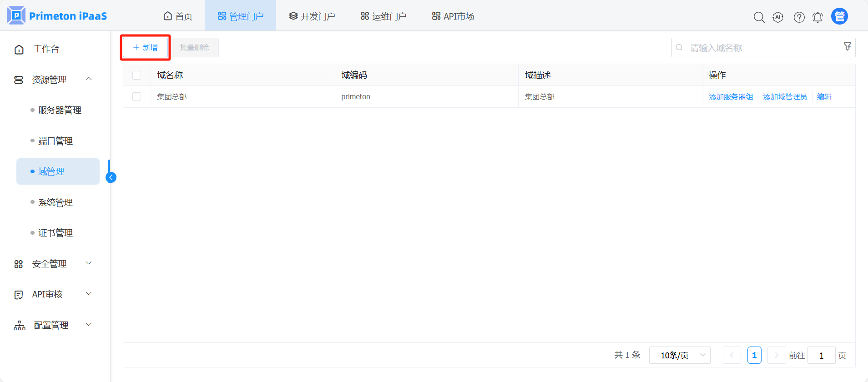Click the Primeton iPaaS logo

[x=57, y=16]
